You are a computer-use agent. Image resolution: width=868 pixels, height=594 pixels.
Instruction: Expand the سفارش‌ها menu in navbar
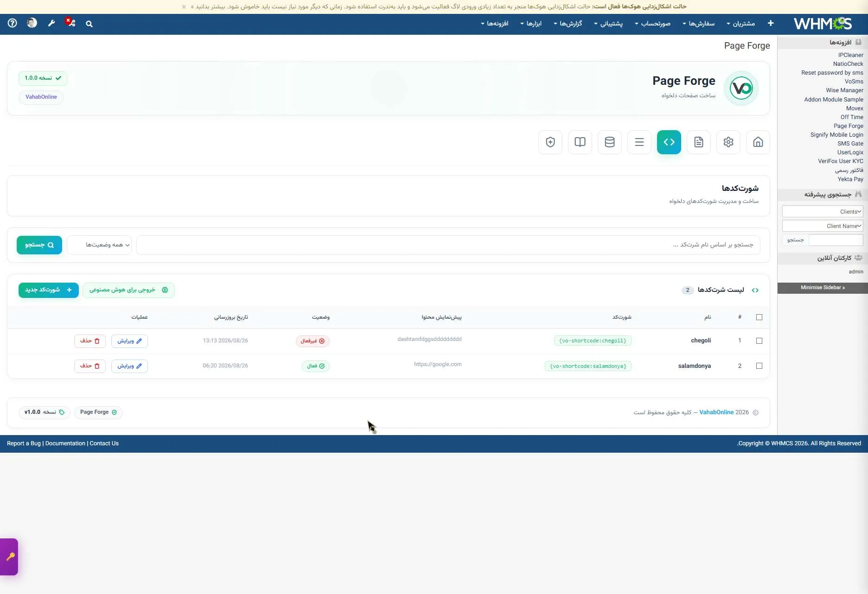(x=698, y=24)
